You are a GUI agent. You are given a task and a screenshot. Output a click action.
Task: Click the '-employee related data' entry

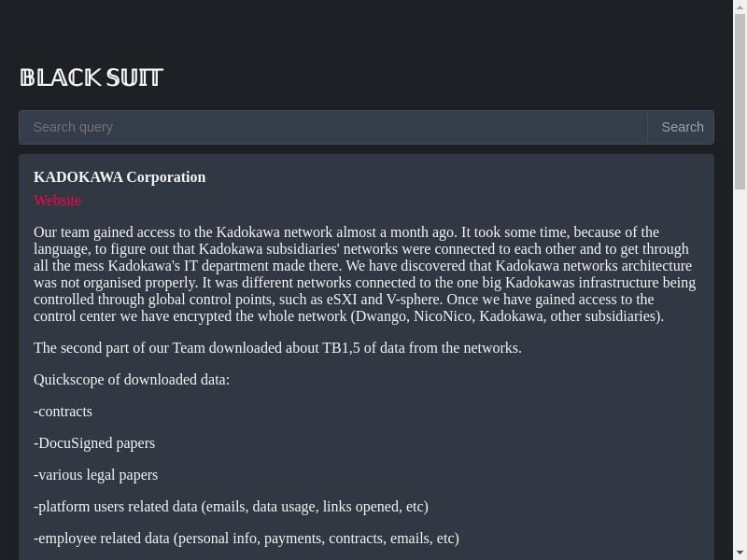247,539
